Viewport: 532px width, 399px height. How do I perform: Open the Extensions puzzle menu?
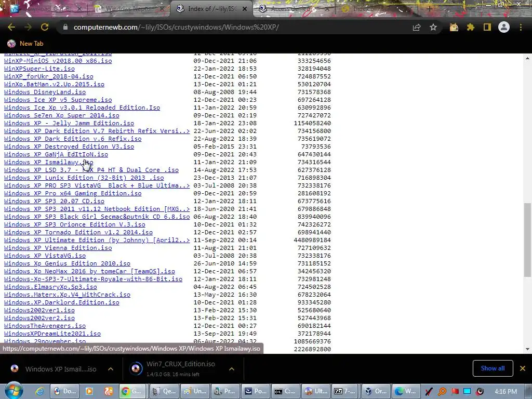(x=471, y=28)
